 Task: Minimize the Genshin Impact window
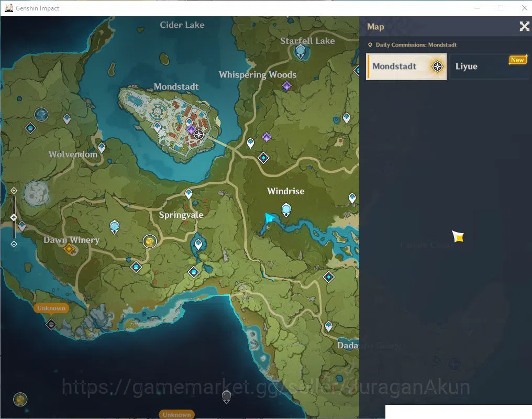click(476, 8)
